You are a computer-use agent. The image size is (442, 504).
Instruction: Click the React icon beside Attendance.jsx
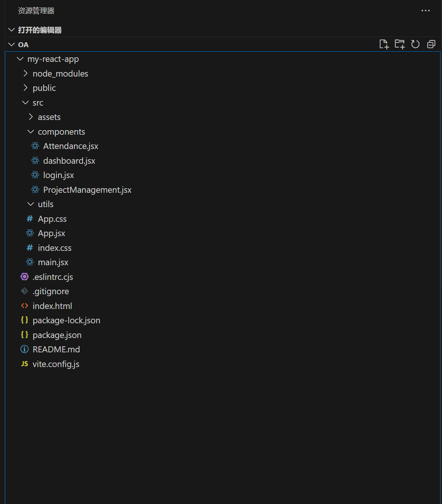[x=35, y=146]
